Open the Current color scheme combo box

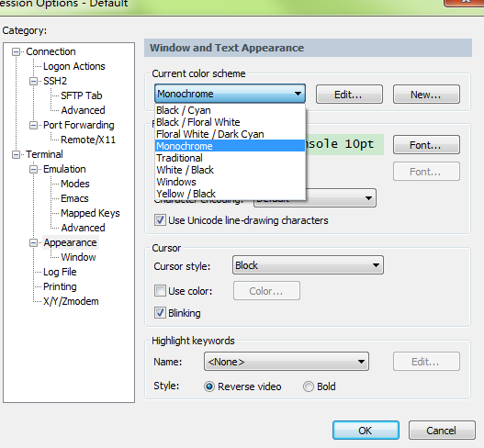[230, 94]
